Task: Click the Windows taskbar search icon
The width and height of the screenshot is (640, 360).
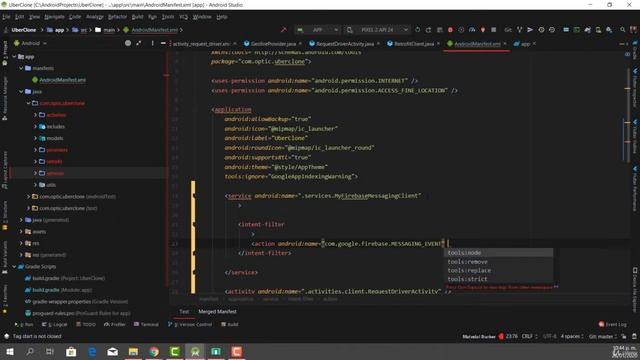Action: [x=30, y=351]
